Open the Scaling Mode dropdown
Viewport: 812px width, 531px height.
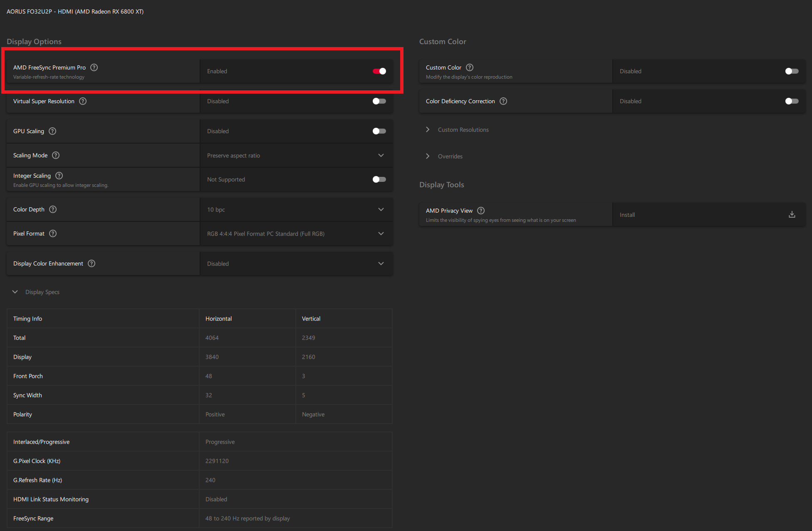296,155
